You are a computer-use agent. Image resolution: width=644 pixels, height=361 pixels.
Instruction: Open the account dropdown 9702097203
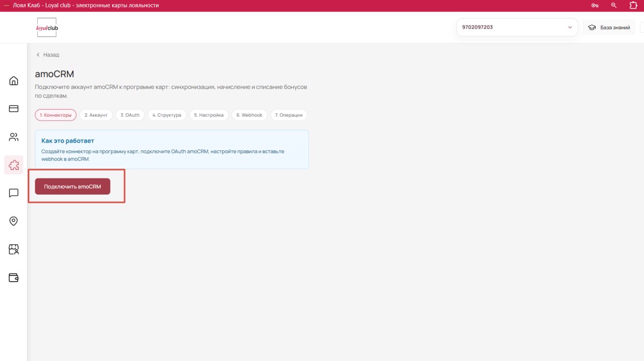(517, 27)
